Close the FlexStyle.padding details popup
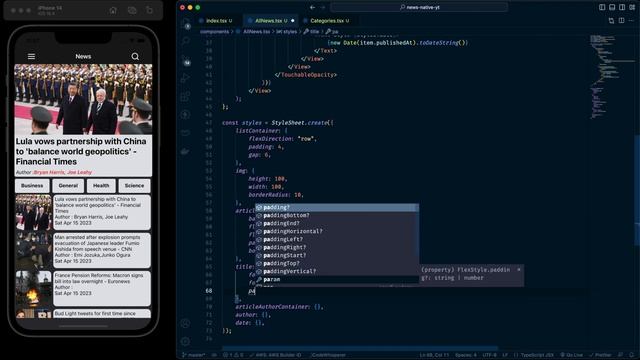This screenshot has height=360, width=640. click(519, 269)
